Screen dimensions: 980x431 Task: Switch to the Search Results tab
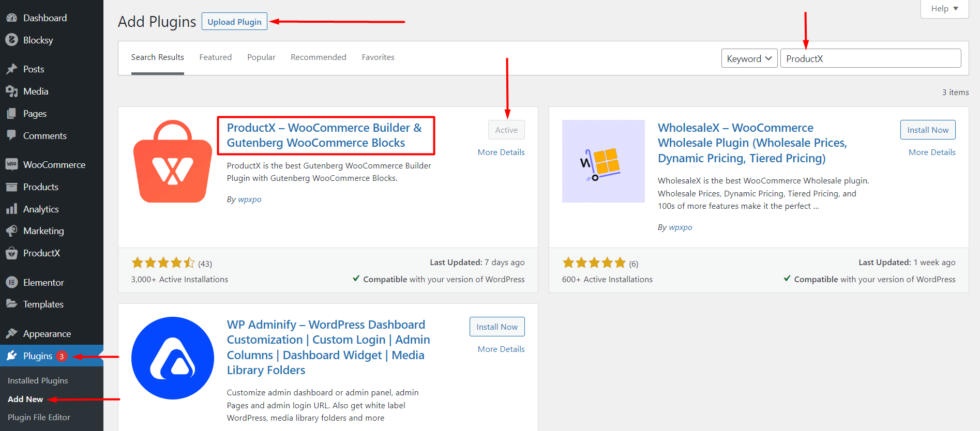point(157,57)
